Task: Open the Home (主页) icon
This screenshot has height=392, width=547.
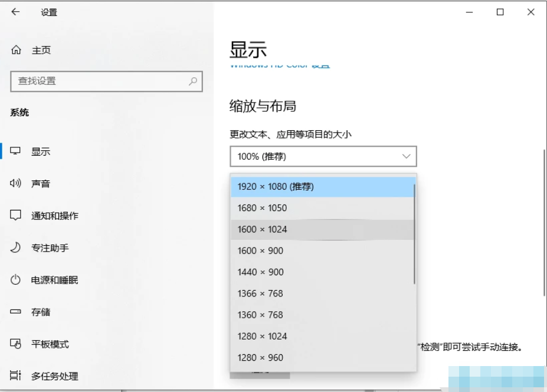Action: [x=16, y=51]
